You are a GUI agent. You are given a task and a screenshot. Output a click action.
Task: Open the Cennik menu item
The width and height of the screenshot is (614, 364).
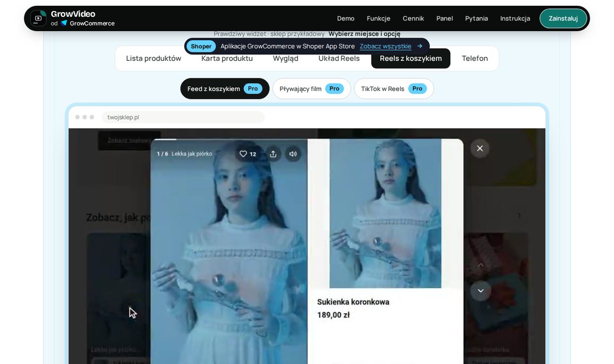click(x=413, y=19)
